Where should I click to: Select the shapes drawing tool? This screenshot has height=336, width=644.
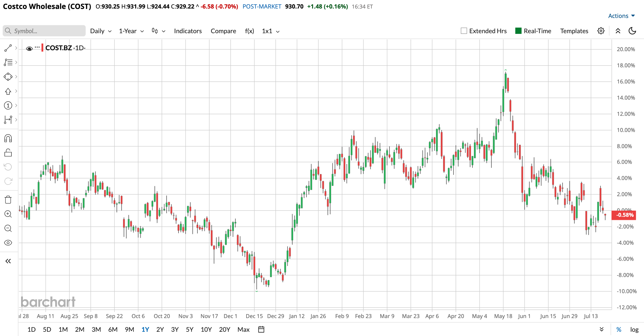pos(8,77)
